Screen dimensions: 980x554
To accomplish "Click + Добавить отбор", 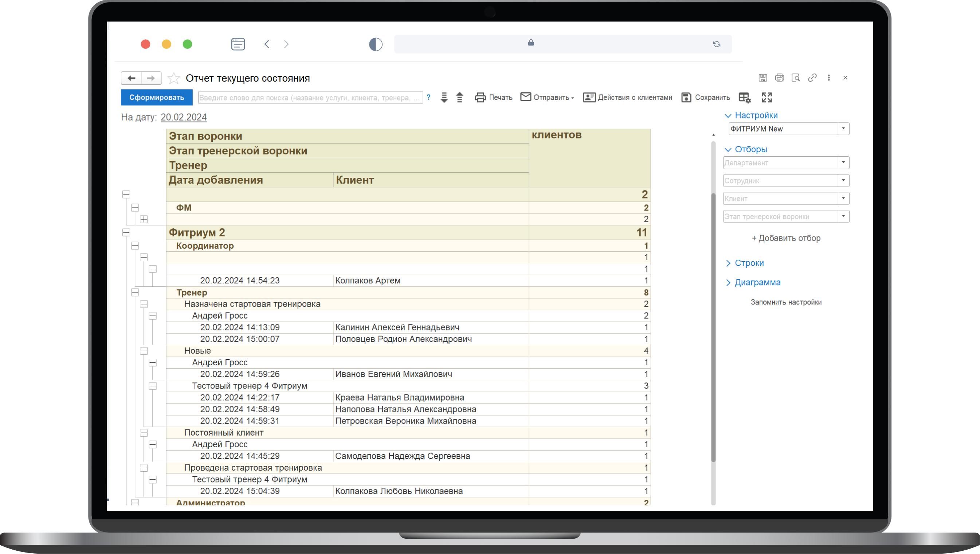I will tap(786, 238).
